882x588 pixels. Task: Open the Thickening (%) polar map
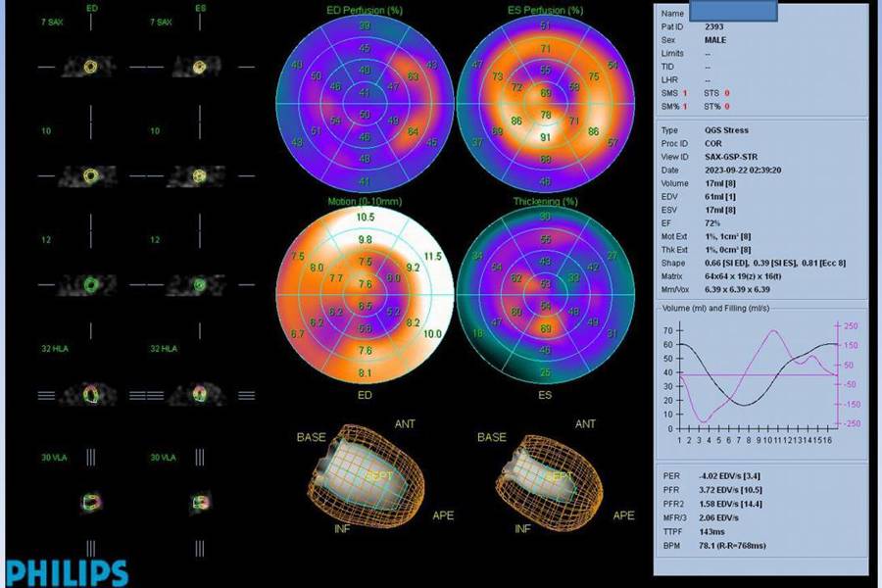click(545, 295)
